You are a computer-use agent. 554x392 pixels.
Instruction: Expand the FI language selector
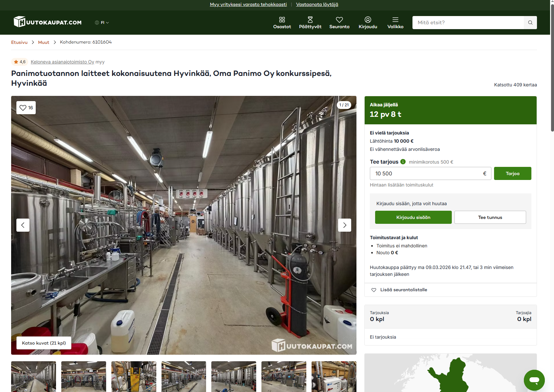click(x=102, y=23)
